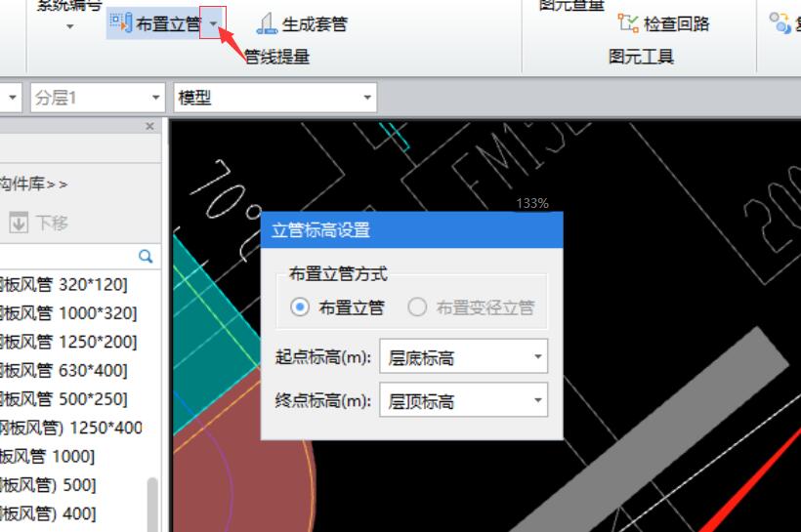This screenshot has height=532, width=801.
Task: Select list item 板风管 1000*320
Action: (69, 313)
